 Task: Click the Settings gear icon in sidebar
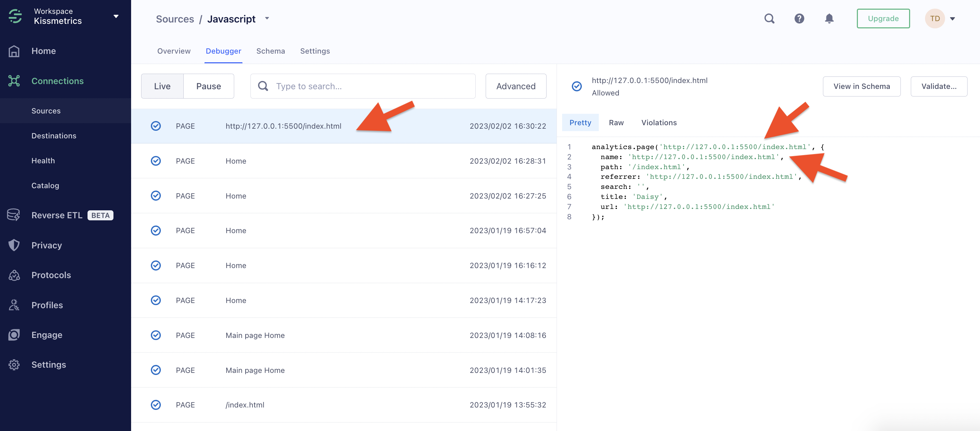point(14,365)
